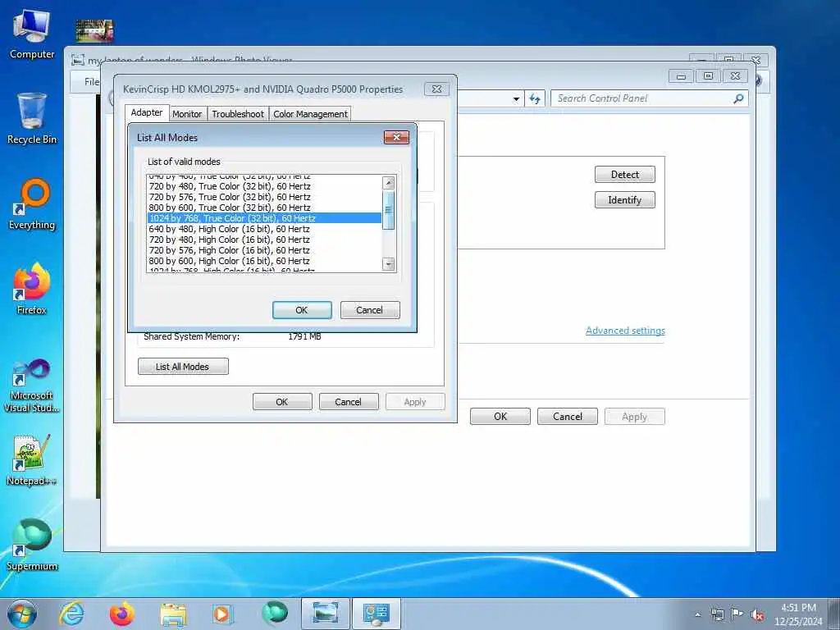Open the Computer desktop icon
Viewport: 840px width, 630px height.
(x=32, y=34)
